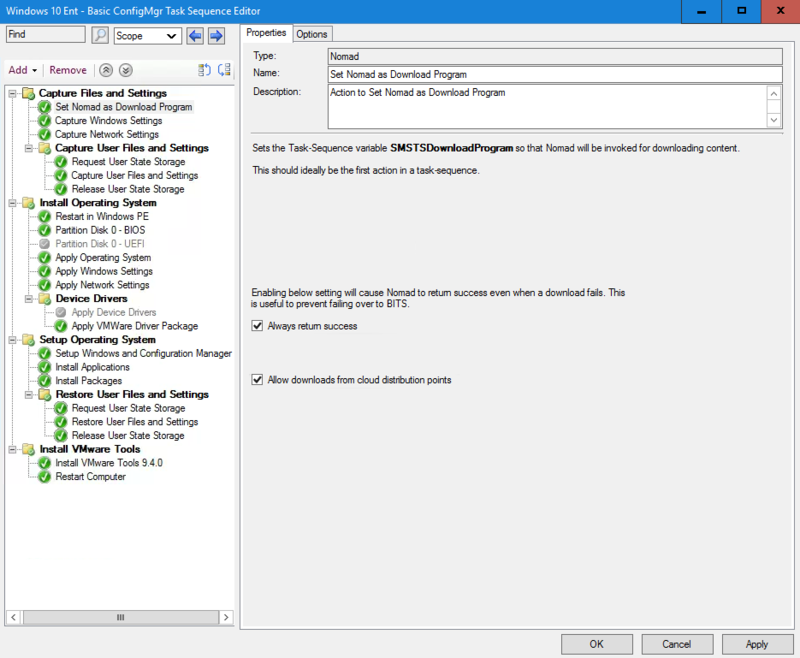This screenshot has width=800, height=658.
Task: Click the blue left arrow find-previous icon
Action: click(195, 35)
